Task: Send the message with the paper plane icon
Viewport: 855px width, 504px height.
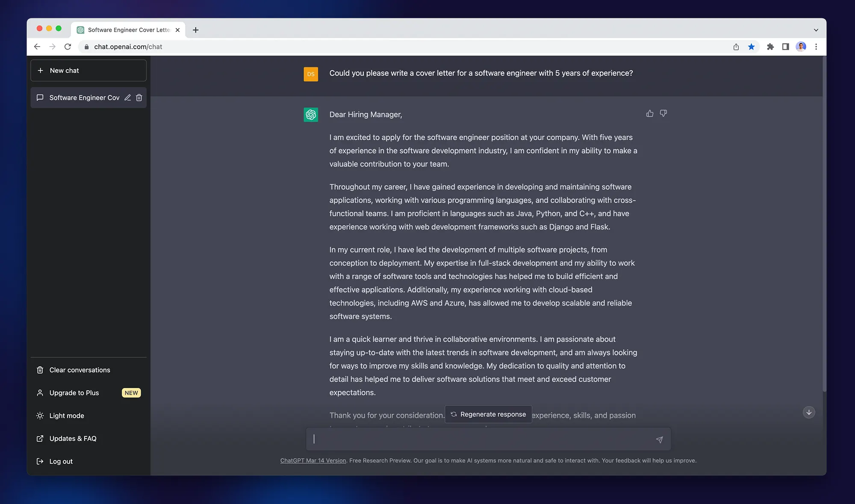Action: pos(660,439)
